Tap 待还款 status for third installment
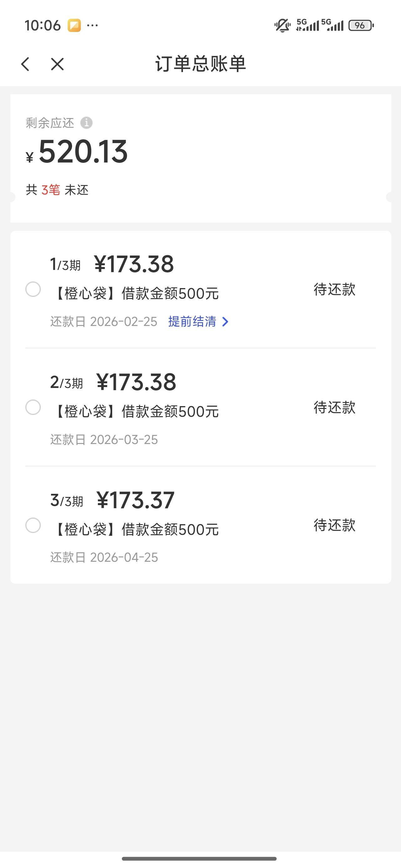401x868 pixels. click(334, 525)
